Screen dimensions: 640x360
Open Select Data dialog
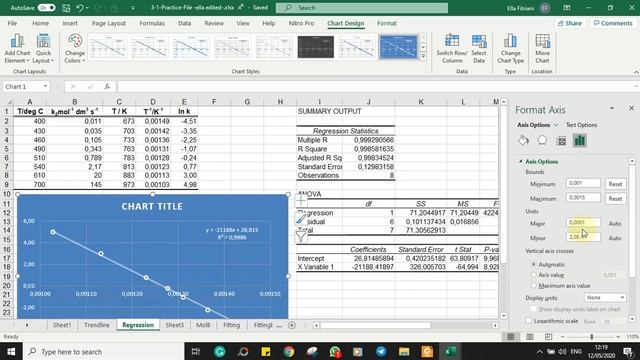(479, 48)
